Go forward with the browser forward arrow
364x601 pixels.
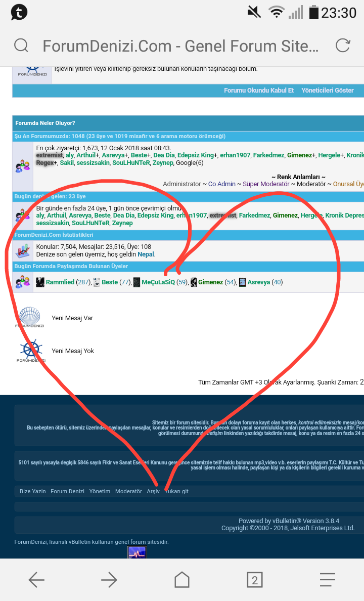point(109,580)
